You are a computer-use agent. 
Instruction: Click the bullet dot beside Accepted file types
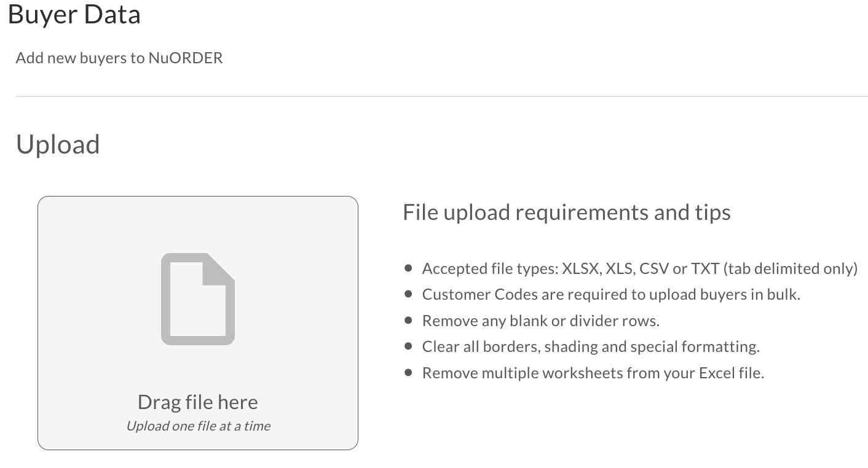point(409,268)
